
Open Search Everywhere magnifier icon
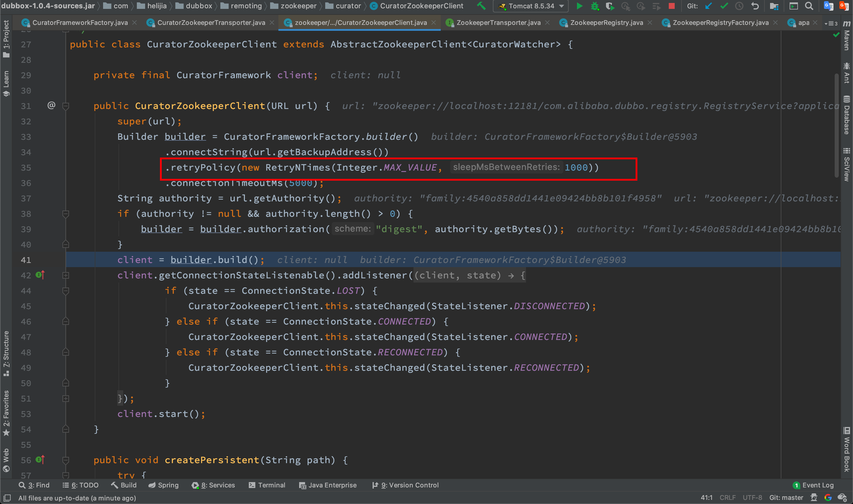tap(809, 6)
